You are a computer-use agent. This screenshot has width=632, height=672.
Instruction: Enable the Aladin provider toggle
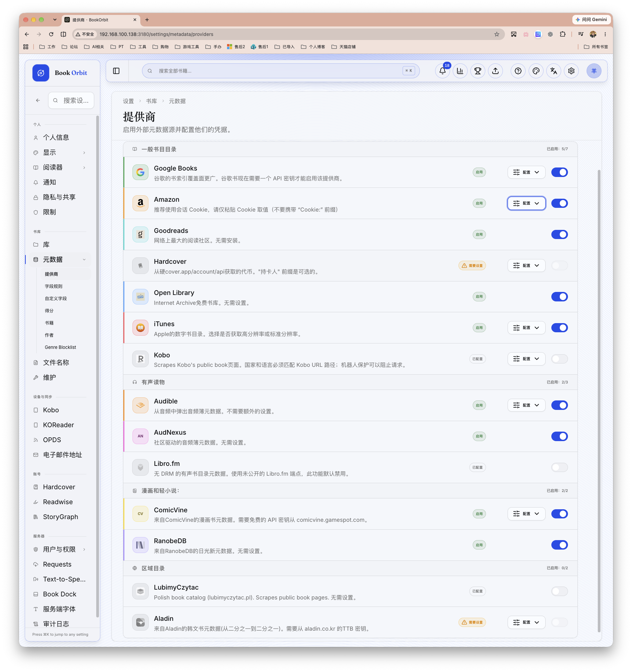coord(559,622)
